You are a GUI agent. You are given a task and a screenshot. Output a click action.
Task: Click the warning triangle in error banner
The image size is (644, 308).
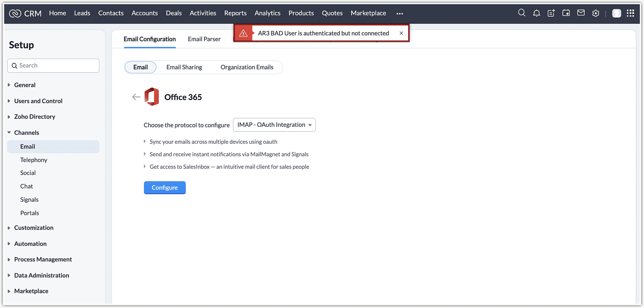click(243, 33)
